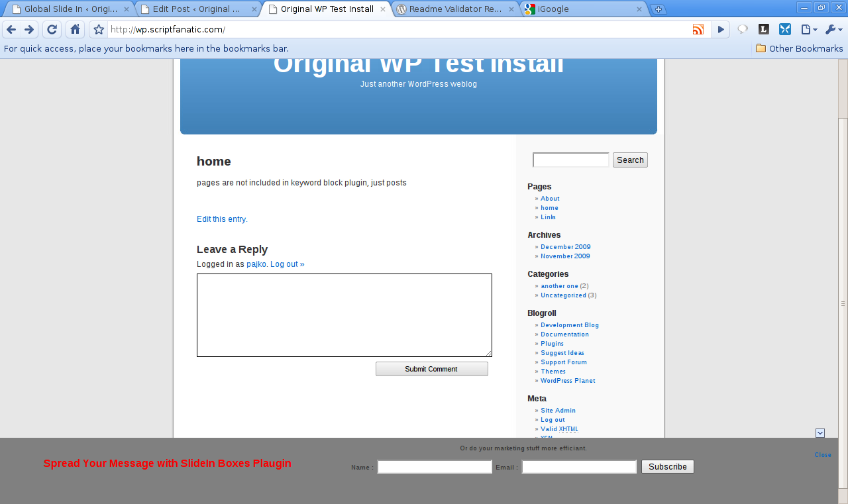Open a new browser tab
The image size is (848, 504).
click(x=658, y=9)
